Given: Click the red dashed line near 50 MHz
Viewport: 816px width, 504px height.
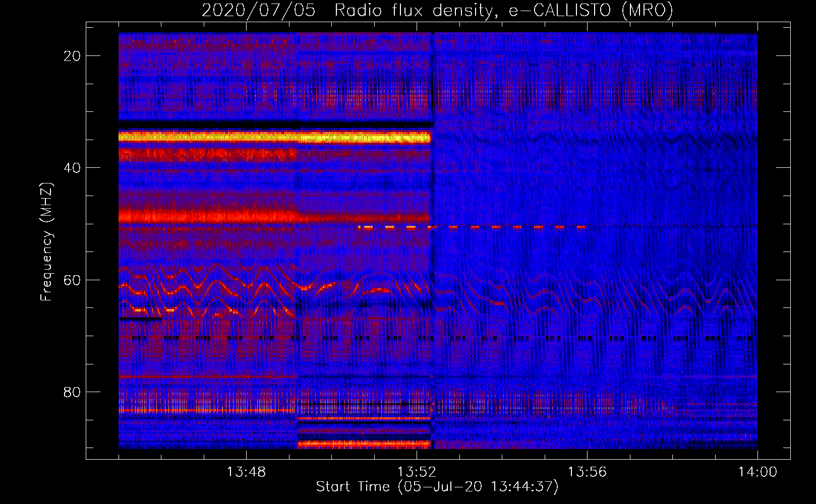Looking at the screenshot, I should tap(472, 227).
